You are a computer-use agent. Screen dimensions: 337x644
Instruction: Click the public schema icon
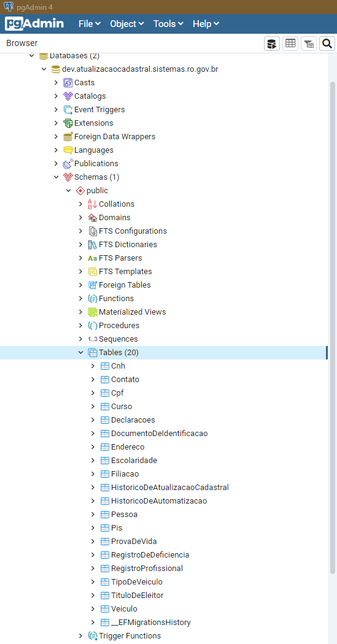(80, 191)
